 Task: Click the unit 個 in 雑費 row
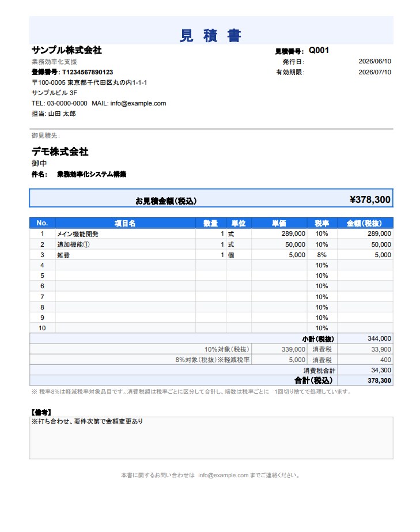(231, 255)
